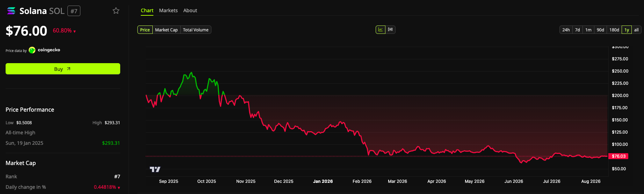This screenshot has height=194, width=644.
Task: Click the $200.00 price axis label
Action: pos(620,96)
